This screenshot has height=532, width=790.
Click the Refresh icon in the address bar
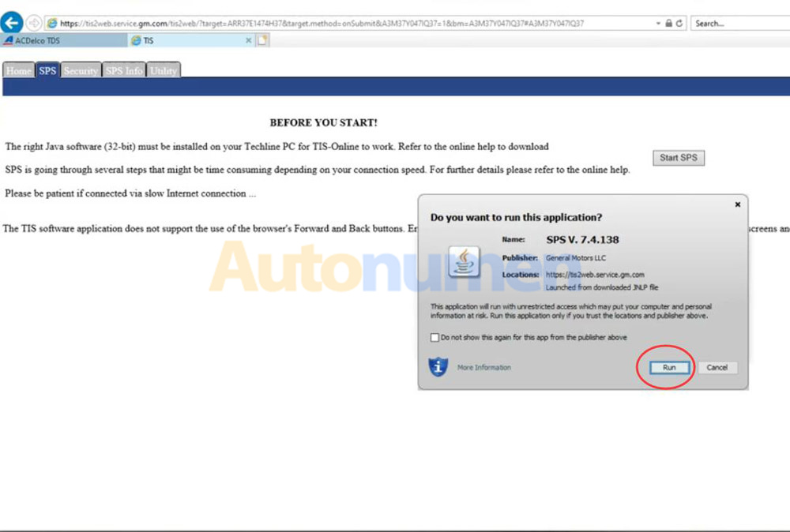[x=679, y=23]
